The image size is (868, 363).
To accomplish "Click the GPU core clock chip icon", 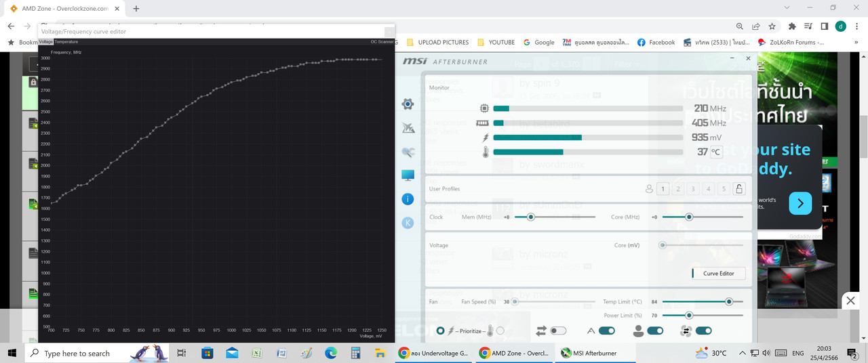I will [484, 108].
